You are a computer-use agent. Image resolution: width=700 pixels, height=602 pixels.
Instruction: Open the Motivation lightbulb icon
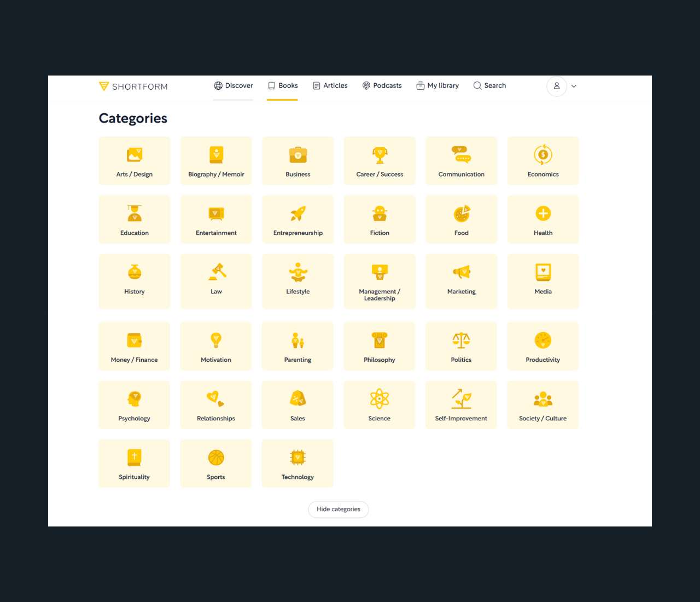(x=216, y=340)
